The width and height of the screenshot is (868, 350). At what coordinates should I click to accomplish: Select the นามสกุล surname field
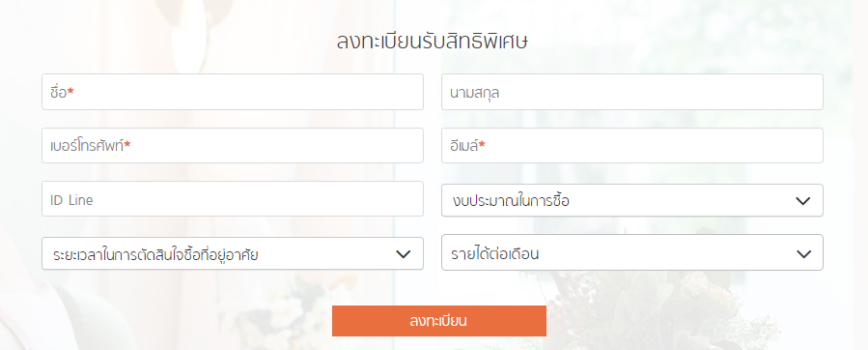point(632,92)
